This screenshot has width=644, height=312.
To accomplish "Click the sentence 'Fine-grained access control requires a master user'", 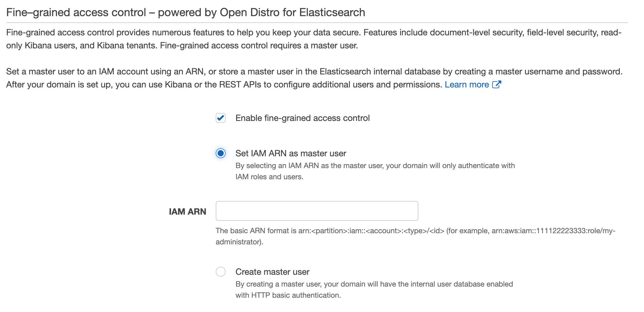I will point(259,46).
